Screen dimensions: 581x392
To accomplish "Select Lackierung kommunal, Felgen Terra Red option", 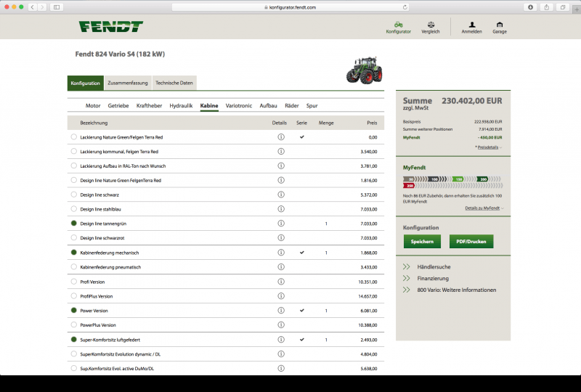I will (74, 151).
